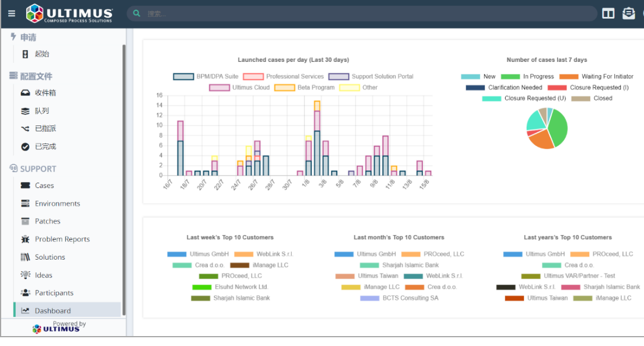Hide Elsuhd Network Ltd. legend entry
The width and height of the screenshot is (644, 346).
click(230, 287)
